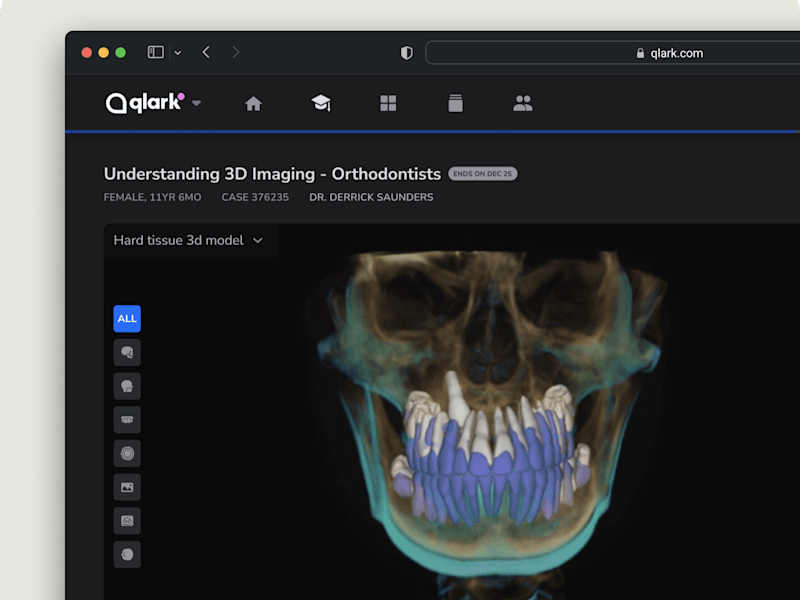Viewport: 800px width, 600px height.
Task: Show the head soft tissue profile view
Action: click(x=127, y=386)
